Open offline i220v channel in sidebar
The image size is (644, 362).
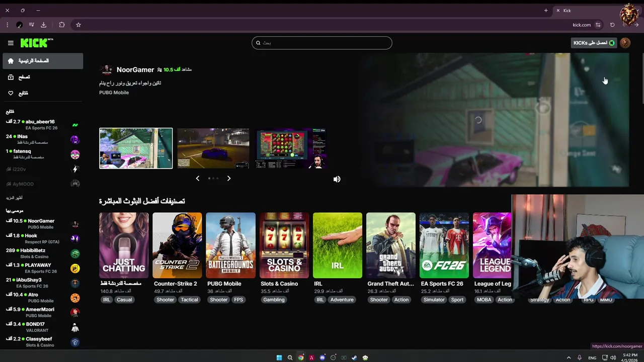[43, 169]
